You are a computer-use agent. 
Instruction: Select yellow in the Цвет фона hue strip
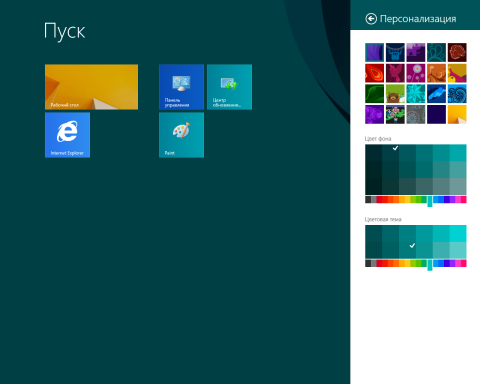coord(407,199)
